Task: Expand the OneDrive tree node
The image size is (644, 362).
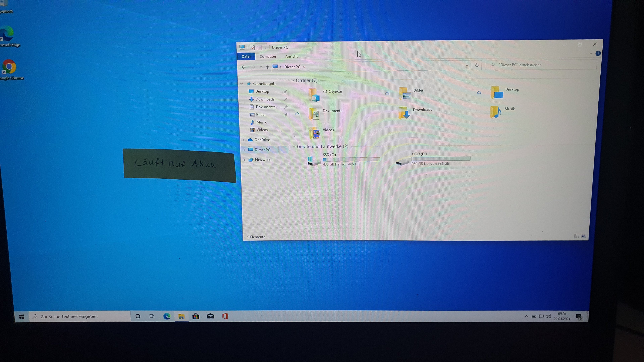Action: tap(244, 140)
